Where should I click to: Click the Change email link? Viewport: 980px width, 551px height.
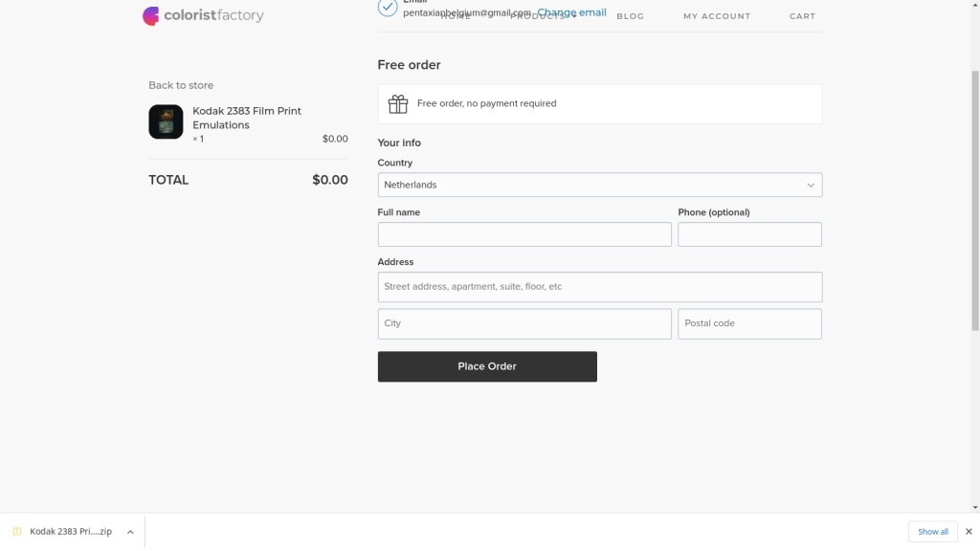point(572,12)
